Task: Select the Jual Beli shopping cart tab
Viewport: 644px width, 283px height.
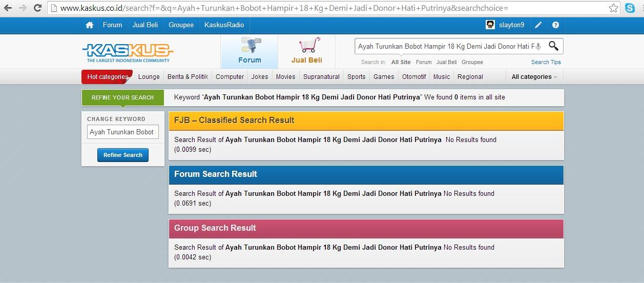Action: (x=306, y=52)
